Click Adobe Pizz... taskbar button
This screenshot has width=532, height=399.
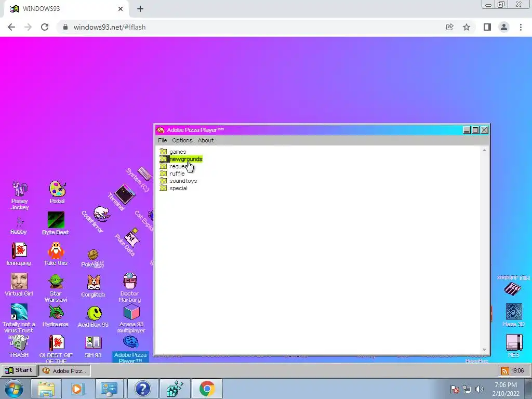click(64, 371)
